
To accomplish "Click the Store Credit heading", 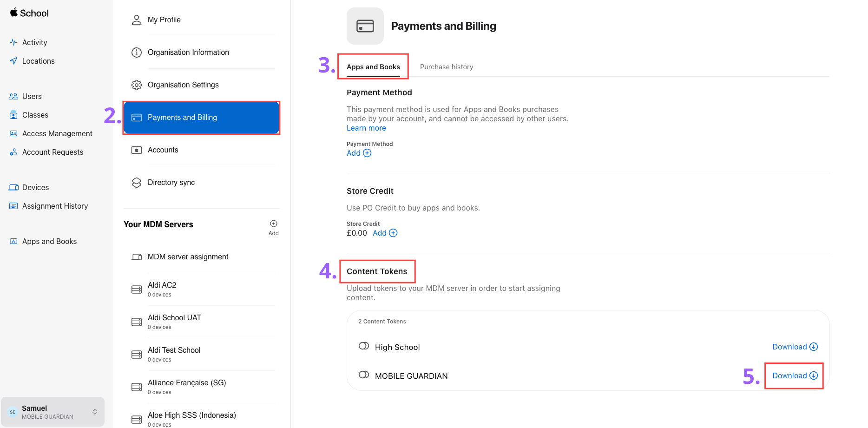I will point(370,191).
